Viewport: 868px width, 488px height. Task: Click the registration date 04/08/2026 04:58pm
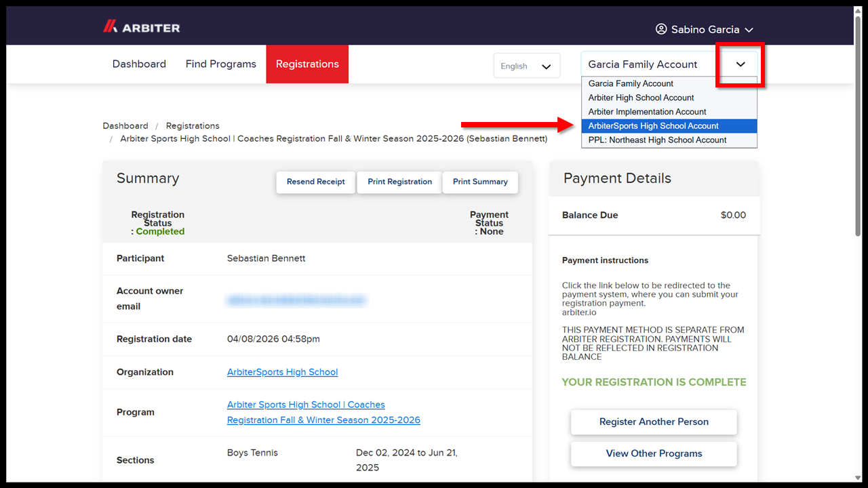coord(273,339)
